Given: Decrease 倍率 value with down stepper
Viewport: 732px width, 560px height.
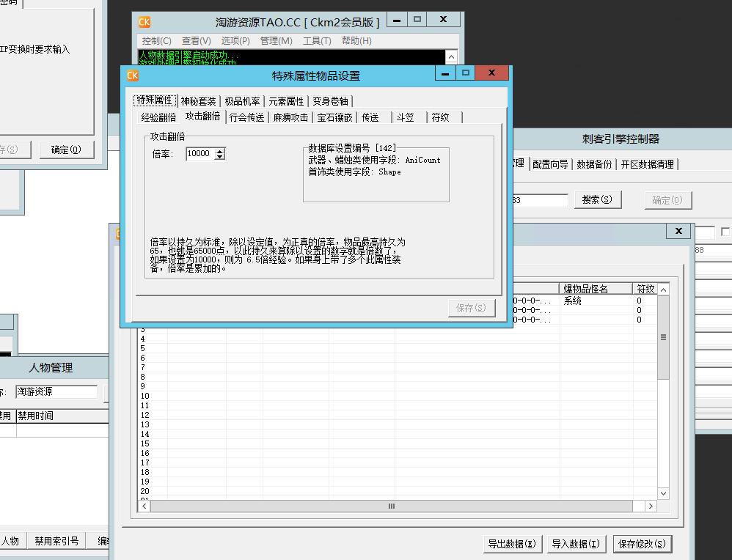Looking at the screenshot, I should click(x=219, y=157).
